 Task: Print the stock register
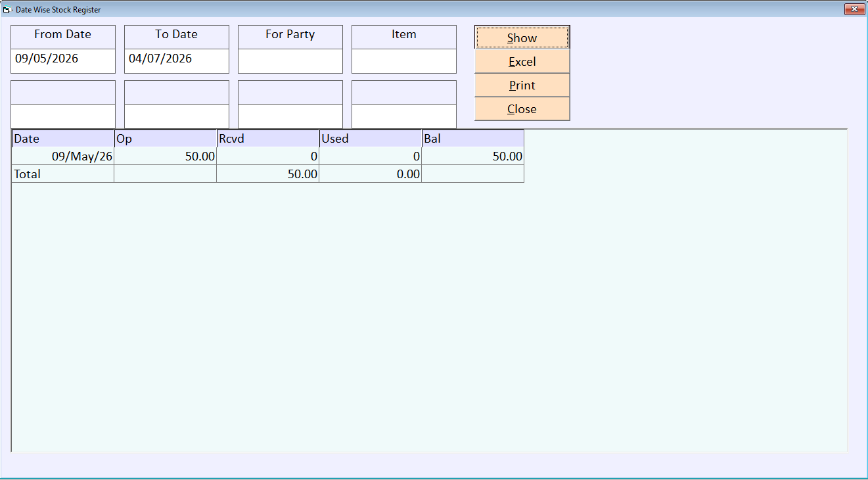522,85
